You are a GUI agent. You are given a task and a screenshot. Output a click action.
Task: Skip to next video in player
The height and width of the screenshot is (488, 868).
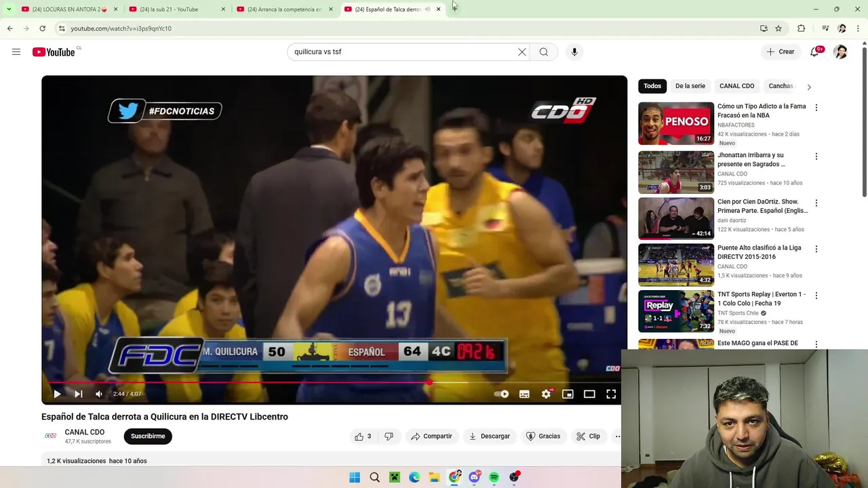78,394
